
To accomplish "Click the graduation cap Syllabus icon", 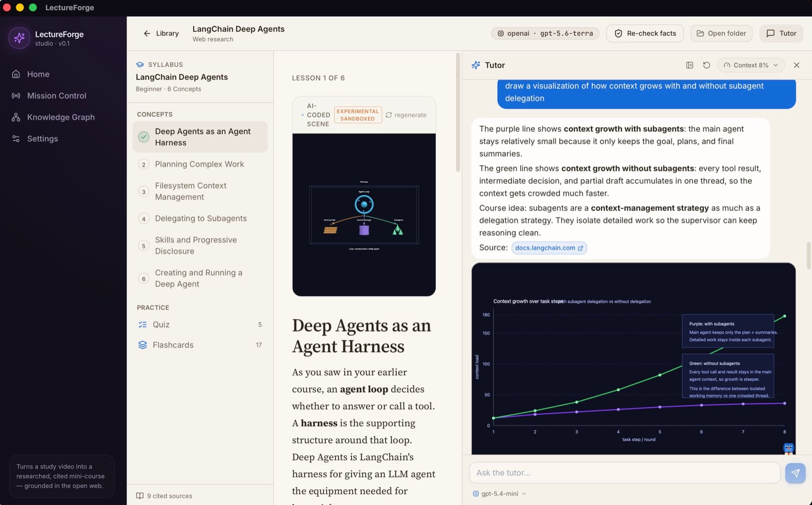I will tap(140, 64).
